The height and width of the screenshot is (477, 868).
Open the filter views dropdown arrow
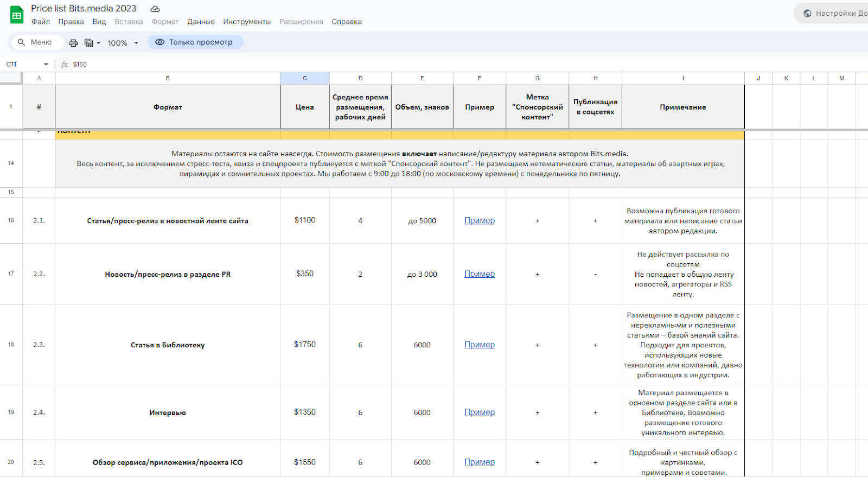coord(99,43)
